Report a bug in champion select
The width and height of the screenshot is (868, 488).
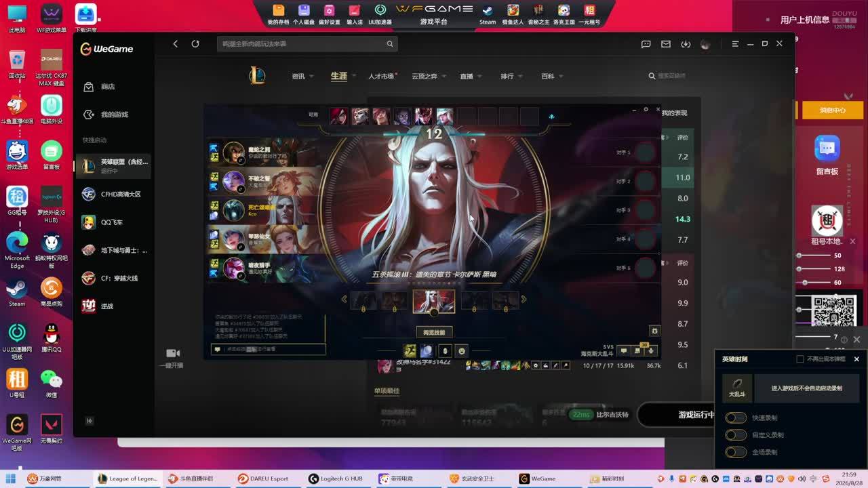coord(654,331)
